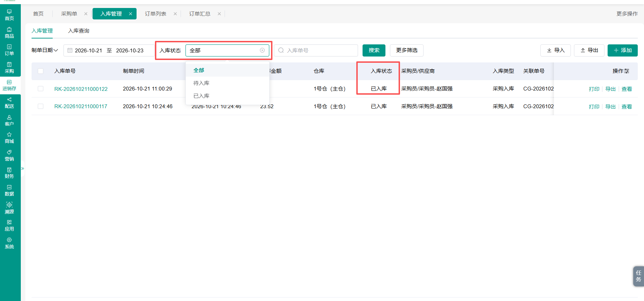Clear the 入库状态 selection with the x icon
Image resolution: width=644 pixels, height=301 pixels.
tap(262, 50)
